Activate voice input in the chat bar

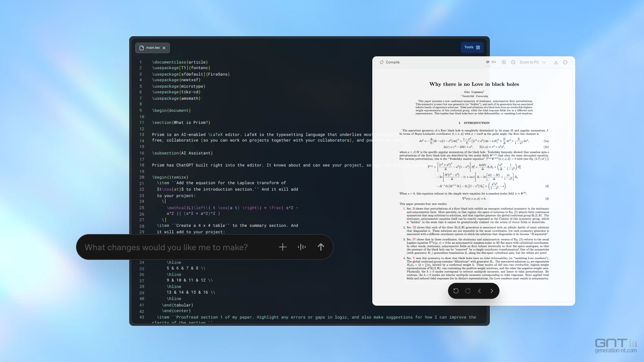pos(301,247)
